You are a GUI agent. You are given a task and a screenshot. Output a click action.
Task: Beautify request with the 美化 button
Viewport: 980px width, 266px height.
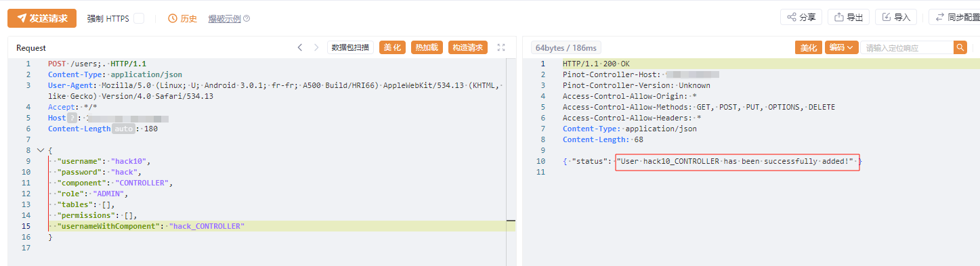[x=393, y=47]
